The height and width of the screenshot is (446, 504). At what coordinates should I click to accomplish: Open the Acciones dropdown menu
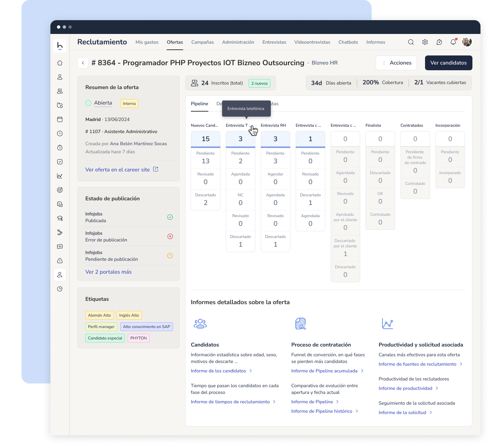click(x=396, y=63)
